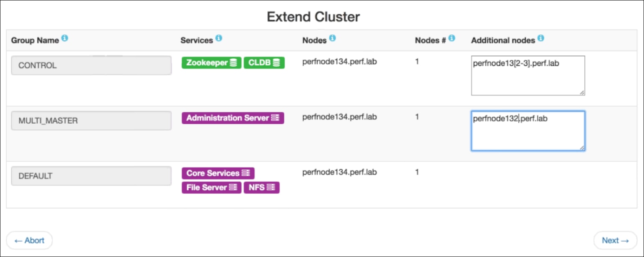Click Next to continue
The image size is (644, 257).
pos(615,241)
